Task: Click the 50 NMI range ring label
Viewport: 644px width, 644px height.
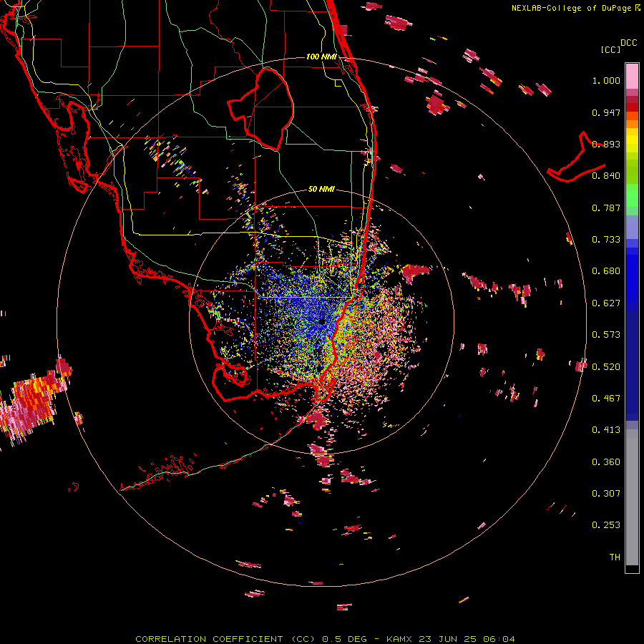Action: point(321,190)
